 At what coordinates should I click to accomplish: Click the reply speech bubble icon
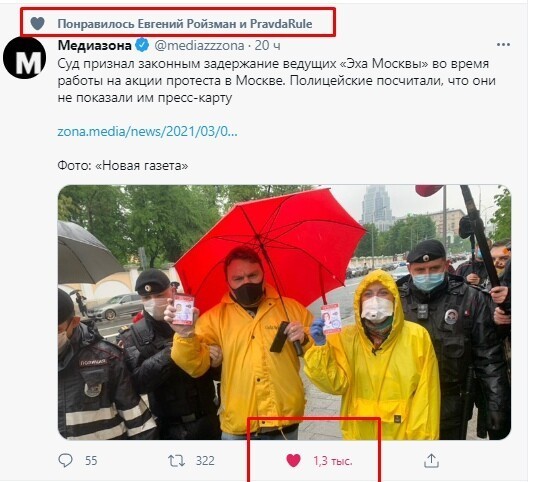(65, 460)
